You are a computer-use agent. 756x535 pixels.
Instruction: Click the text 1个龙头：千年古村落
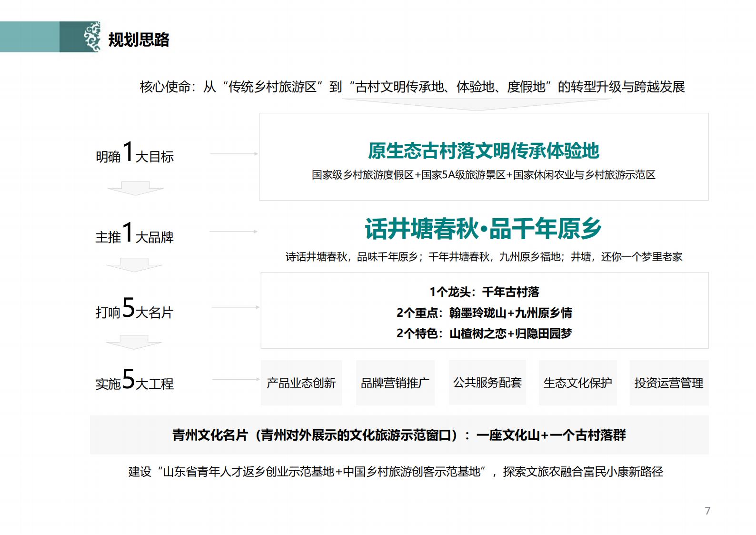click(x=484, y=292)
